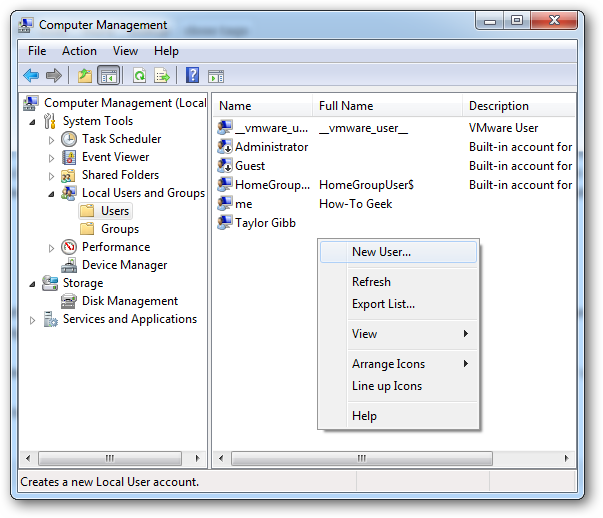
Task: Choose Refresh from the context menu
Action: pyautogui.click(x=399, y=282)
